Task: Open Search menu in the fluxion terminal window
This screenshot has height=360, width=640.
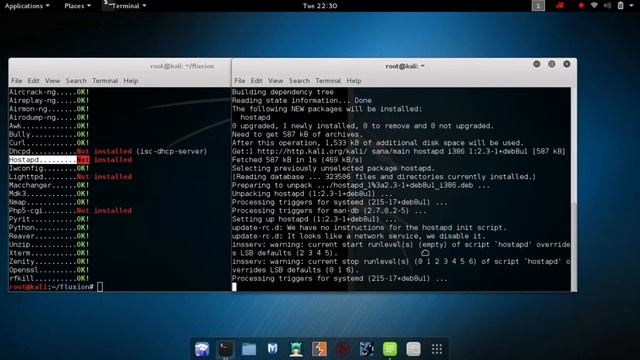Action: pos(76,81)
